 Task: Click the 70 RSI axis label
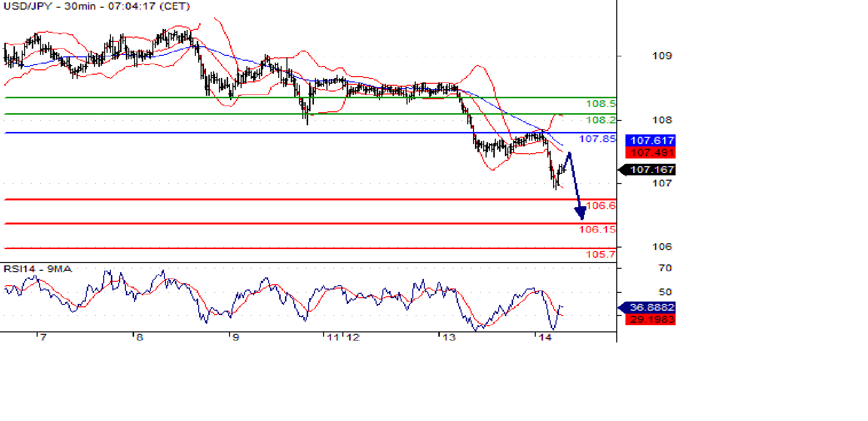click(x=665, y=268)
